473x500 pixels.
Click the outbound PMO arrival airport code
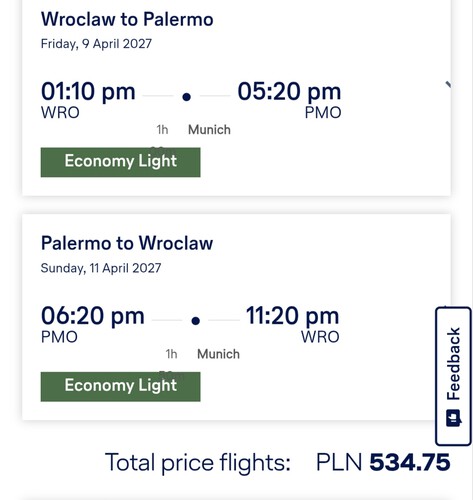pyautogui.click(x=323, y=113)
